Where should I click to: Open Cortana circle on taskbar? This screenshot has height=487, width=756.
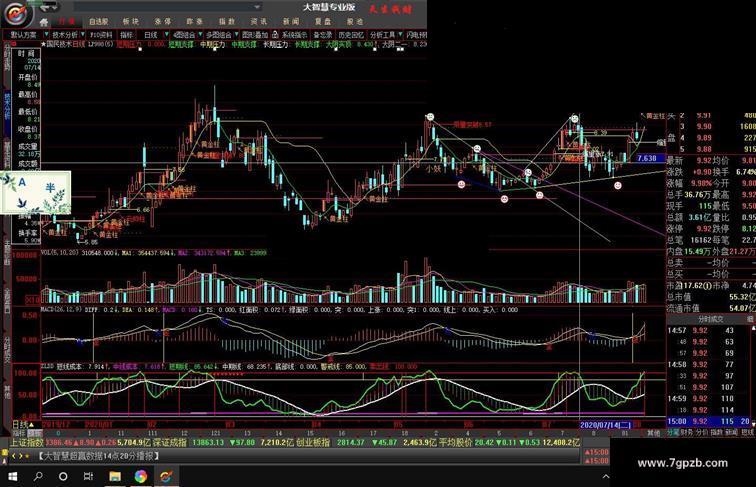pos(63,476)
